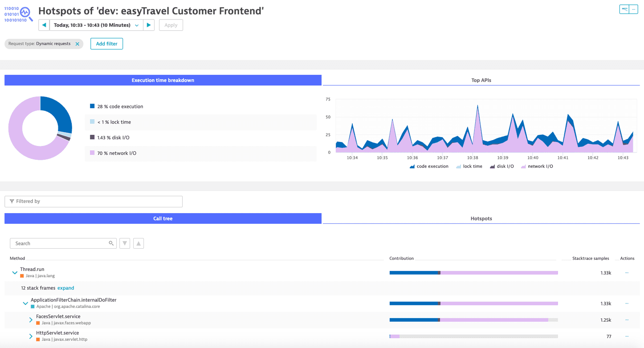644x348 pixels.
Task: Click the down-triangle button beside Search
Action: click(x=125, y=243)
